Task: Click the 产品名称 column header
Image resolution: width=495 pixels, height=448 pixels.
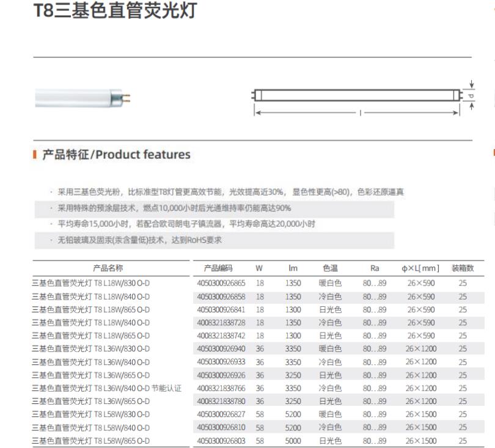Action: (108, 268)
